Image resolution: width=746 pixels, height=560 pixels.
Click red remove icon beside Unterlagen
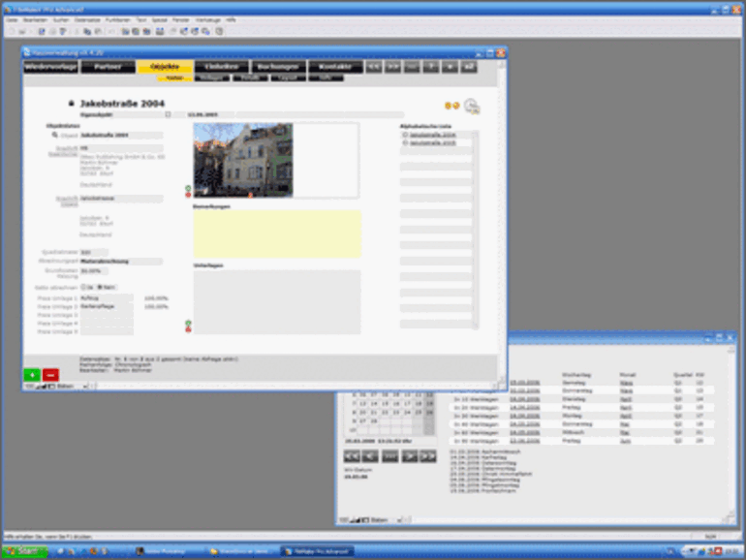188,329
